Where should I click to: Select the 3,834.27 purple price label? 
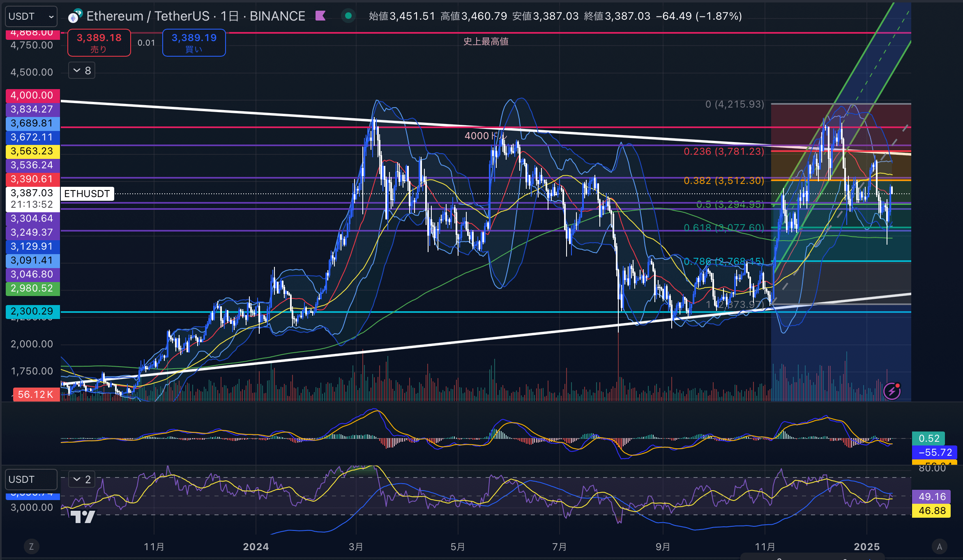[32, 109]
